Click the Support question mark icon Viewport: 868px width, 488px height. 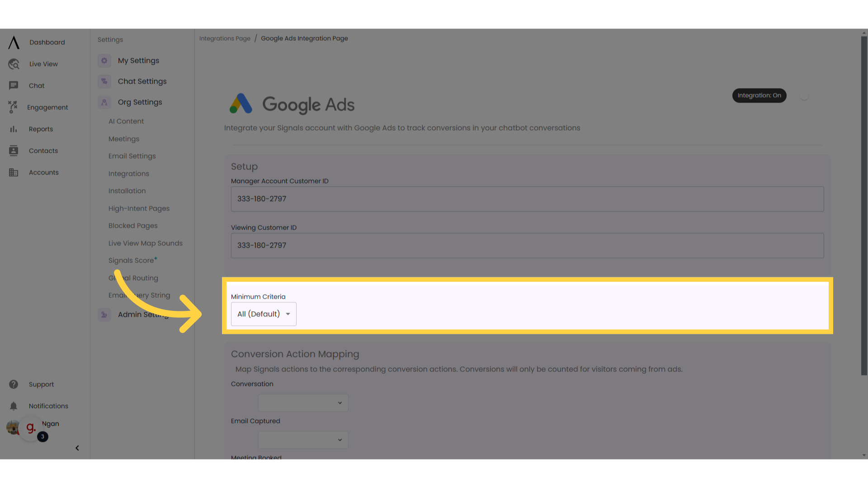14,385
